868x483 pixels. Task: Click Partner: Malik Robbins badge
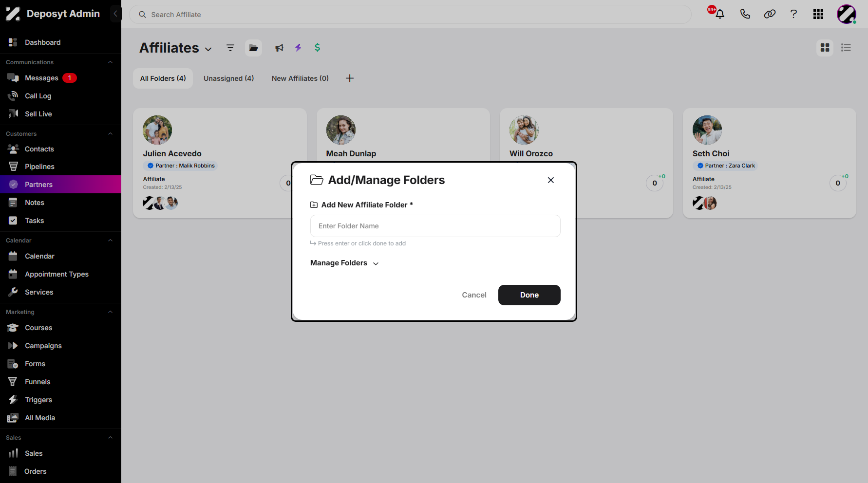pos(180,166)
